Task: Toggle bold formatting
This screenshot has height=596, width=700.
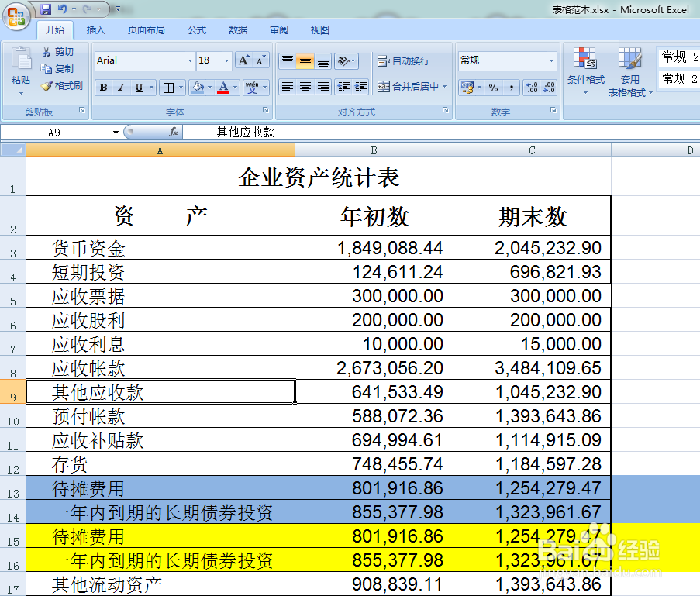Action: (104, 88)
